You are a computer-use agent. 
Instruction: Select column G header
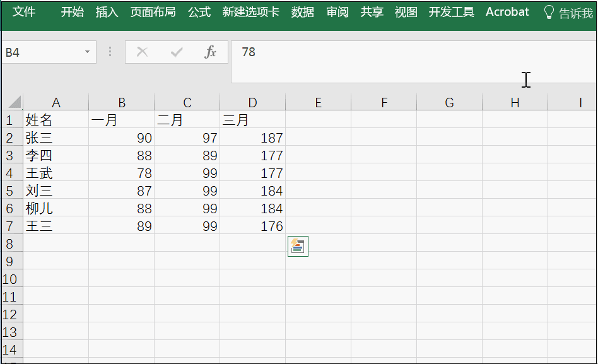tap(450, 102)
